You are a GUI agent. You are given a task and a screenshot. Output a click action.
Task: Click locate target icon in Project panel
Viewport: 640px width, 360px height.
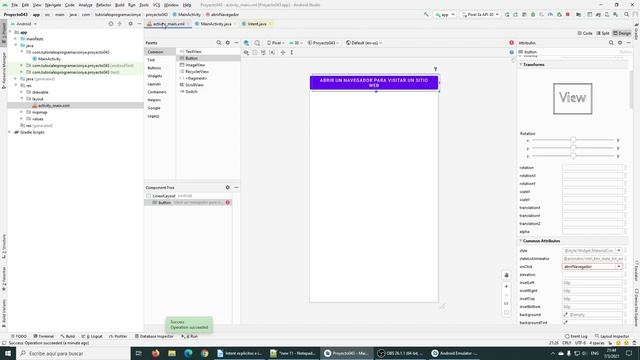(x=111, y=24)
